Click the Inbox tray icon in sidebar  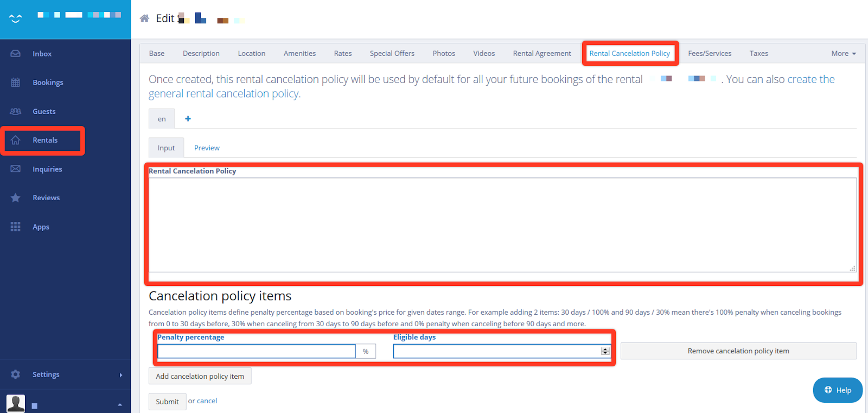click(16, 54)
